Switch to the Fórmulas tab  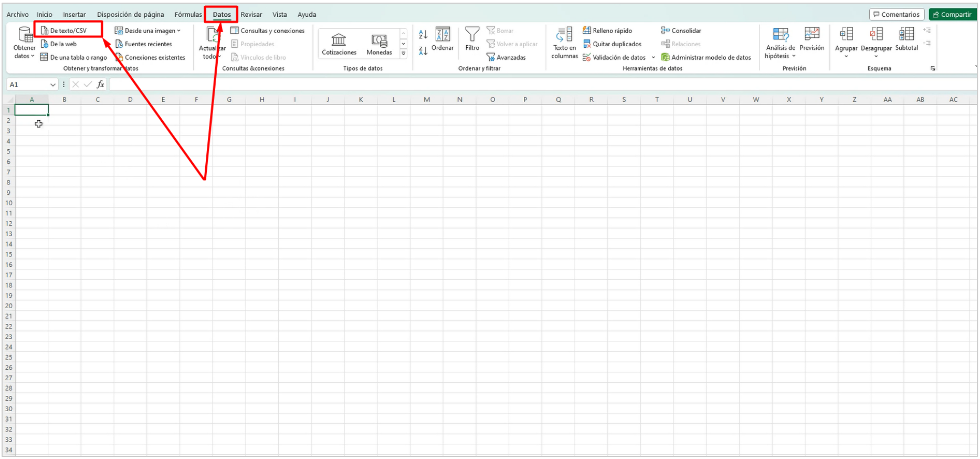pyautogui.click(x=188, y=15)
